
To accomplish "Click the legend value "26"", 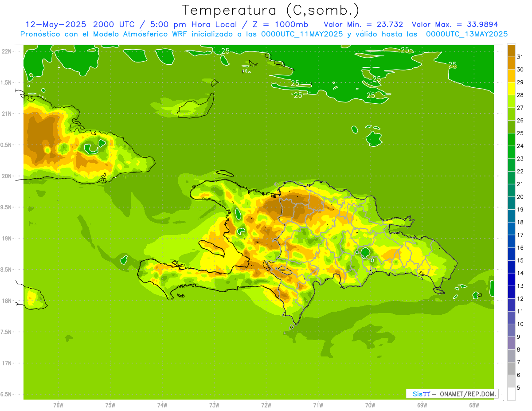I will coord(520,121).
